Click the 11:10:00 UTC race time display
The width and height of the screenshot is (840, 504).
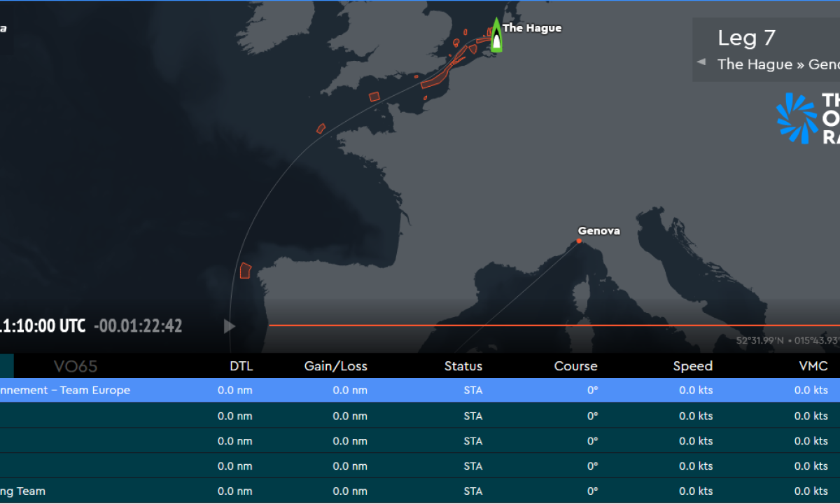point(42,326)
